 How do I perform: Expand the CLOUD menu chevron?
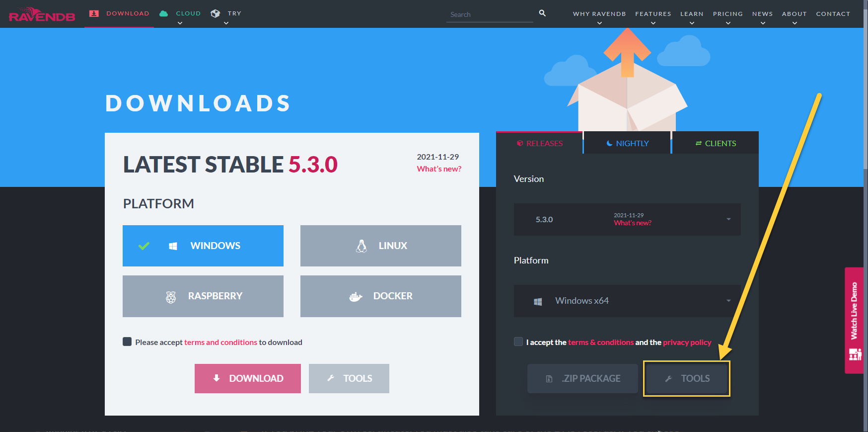click(x=180, y=23)
